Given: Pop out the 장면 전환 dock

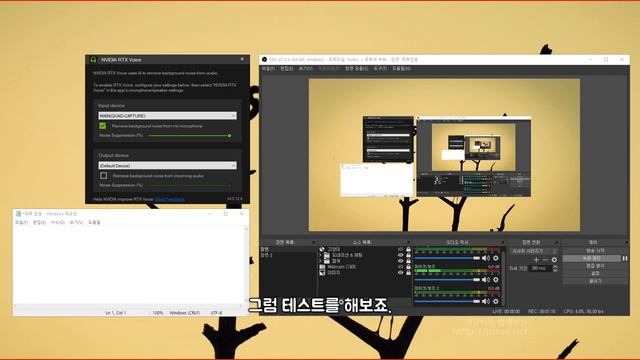Looking at the screenshot, I should (x=556, y=242).
